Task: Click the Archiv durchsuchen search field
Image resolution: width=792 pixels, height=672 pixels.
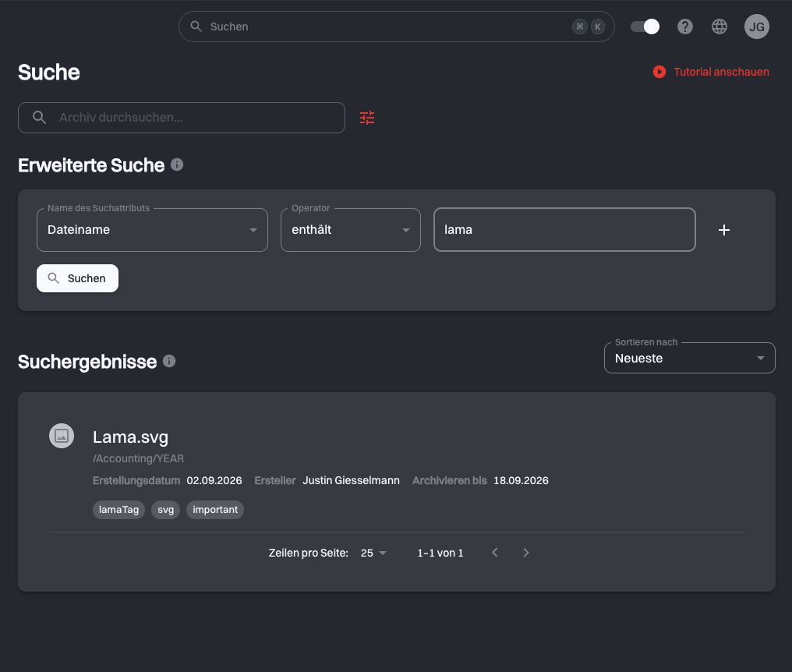Action: (x=182, y=118)
